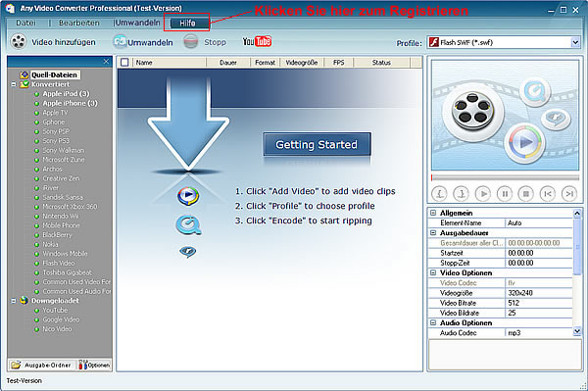Select Apple TV entry
Screen dimensions: 588x391
pos(55,113)
